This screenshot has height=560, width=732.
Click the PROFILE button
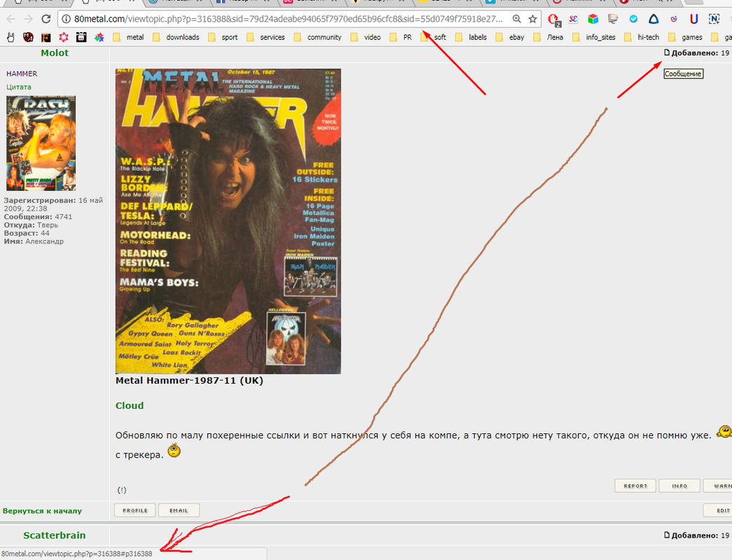coord(135,510)
